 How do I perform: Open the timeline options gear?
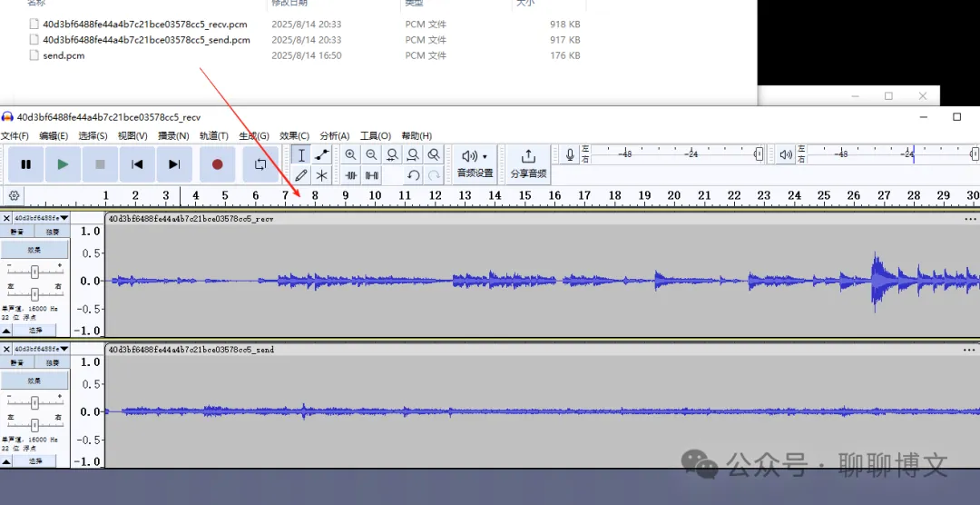pyautogui.click(x=14, y=195)
